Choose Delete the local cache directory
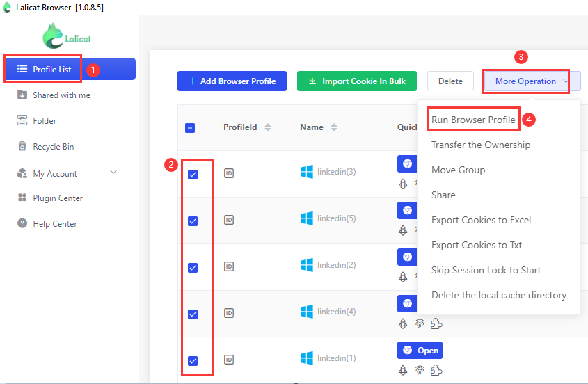This screenshot has width=588, height=384. point(499,295)
